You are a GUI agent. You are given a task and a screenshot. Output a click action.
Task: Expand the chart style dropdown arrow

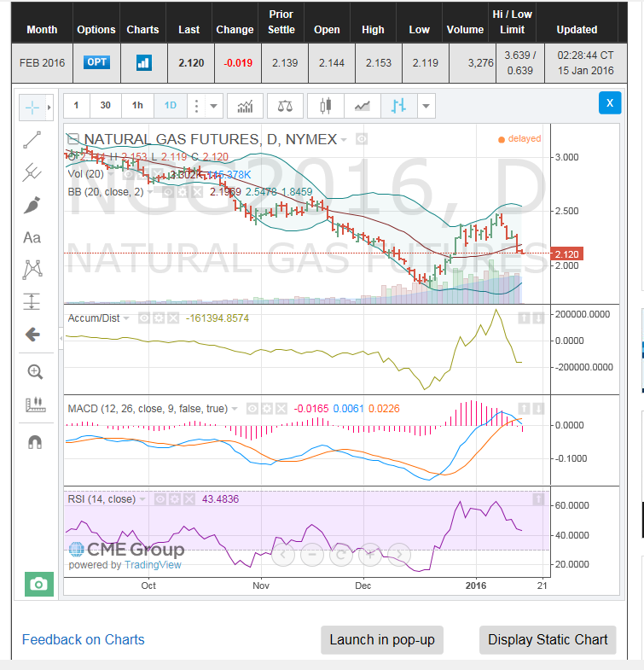tap(426, 106)
